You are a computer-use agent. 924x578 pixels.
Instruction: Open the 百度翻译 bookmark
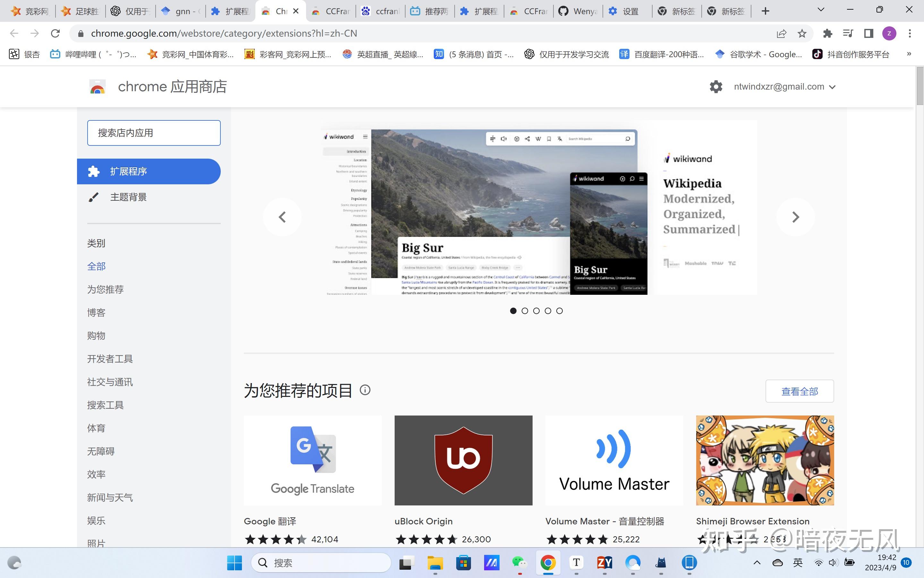coord(662,54)
